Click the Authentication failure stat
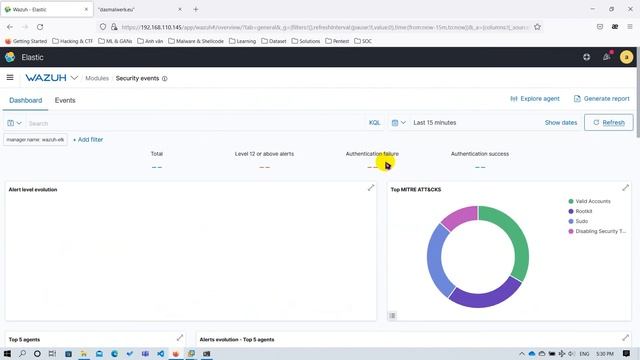Screen dimensions: 640x360 pos(372,160)
